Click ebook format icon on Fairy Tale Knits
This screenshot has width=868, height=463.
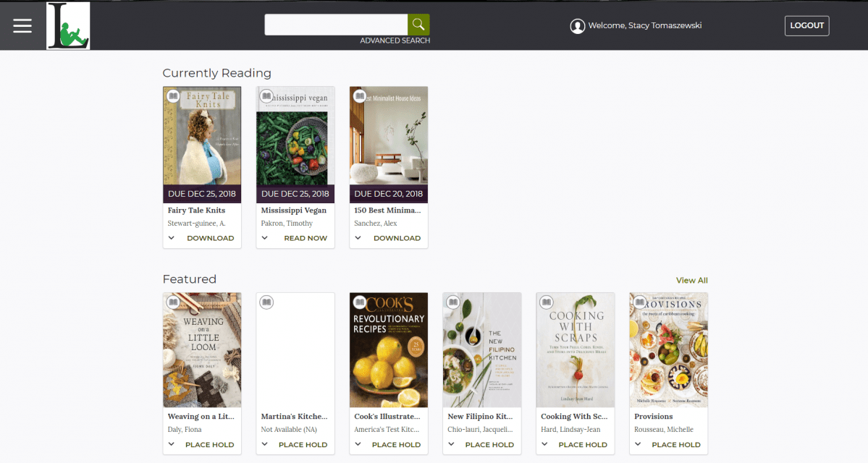pyautogui.click(x=173, y=96)
